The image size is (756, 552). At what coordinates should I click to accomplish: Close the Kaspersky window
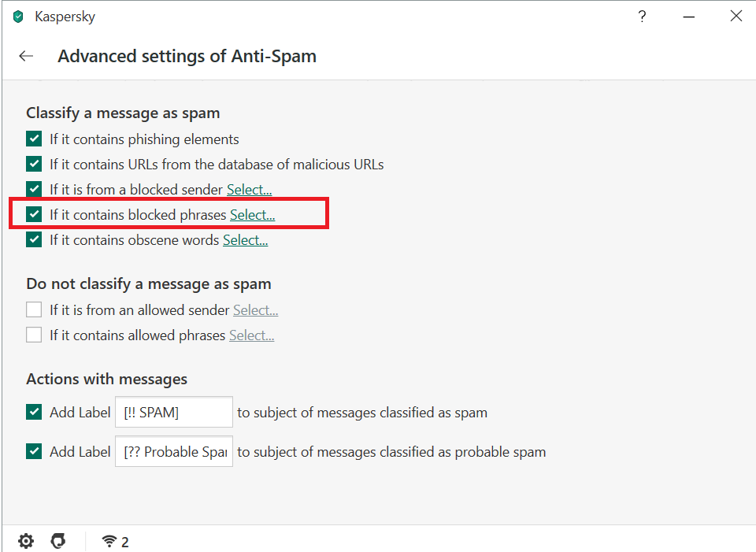pyautogui.click(x=736, y=17)
